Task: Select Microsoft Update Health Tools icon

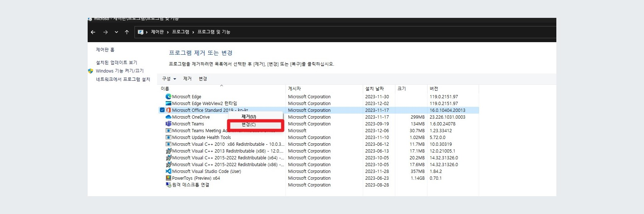Action: [169, 137]
